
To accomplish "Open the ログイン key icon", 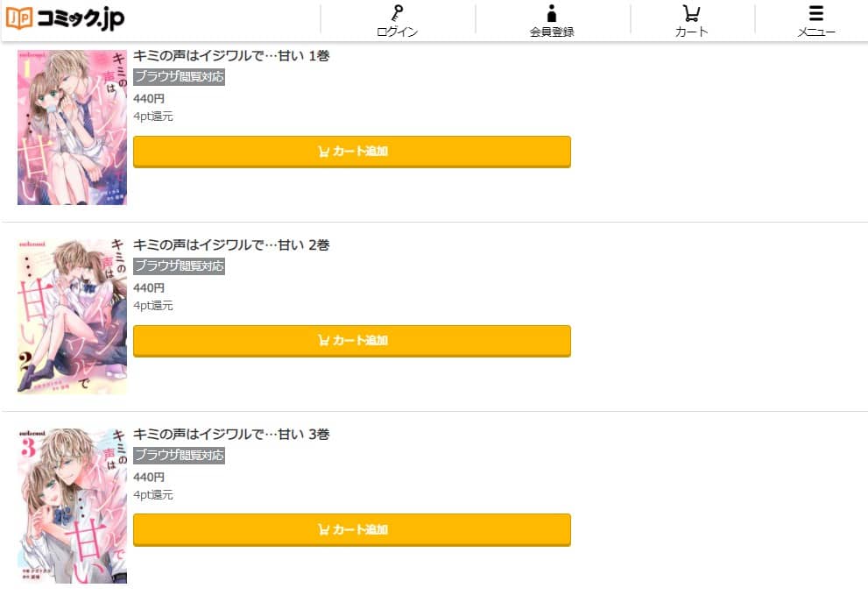I will [x=397, y=13].
